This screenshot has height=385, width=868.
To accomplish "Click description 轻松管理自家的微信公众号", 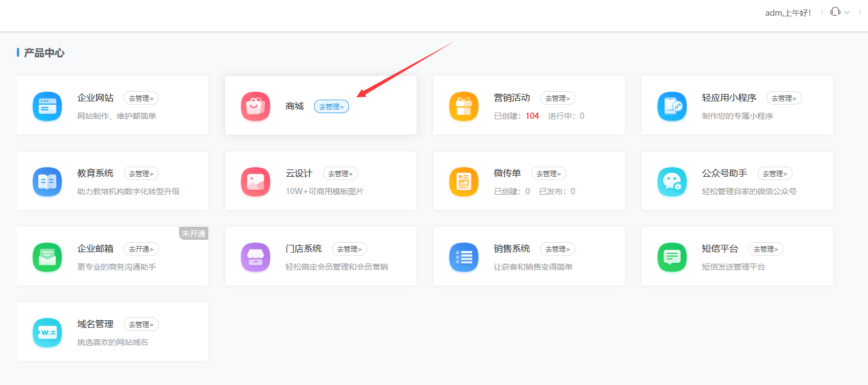I will pyautogui.click(x=750, y=191).
